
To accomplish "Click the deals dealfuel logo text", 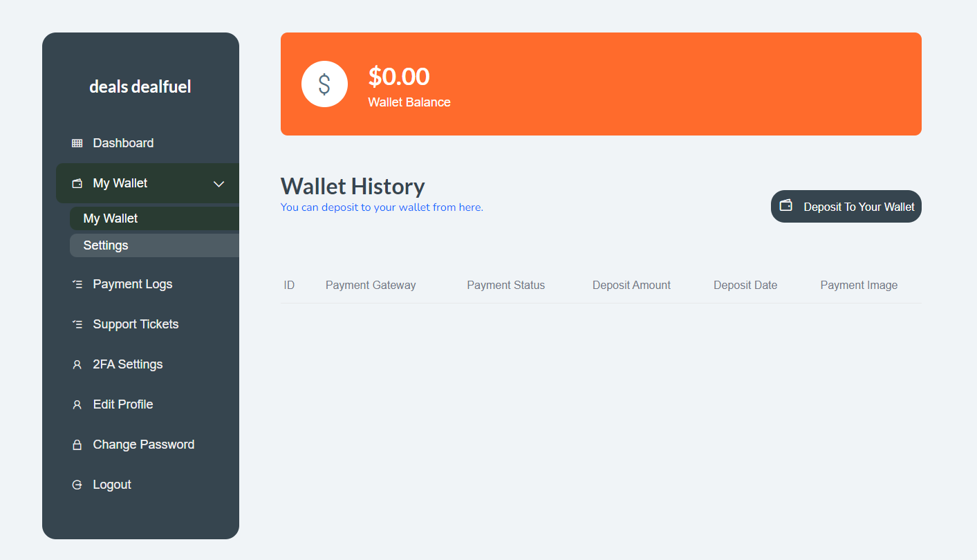I will click(x=140, y=86).
